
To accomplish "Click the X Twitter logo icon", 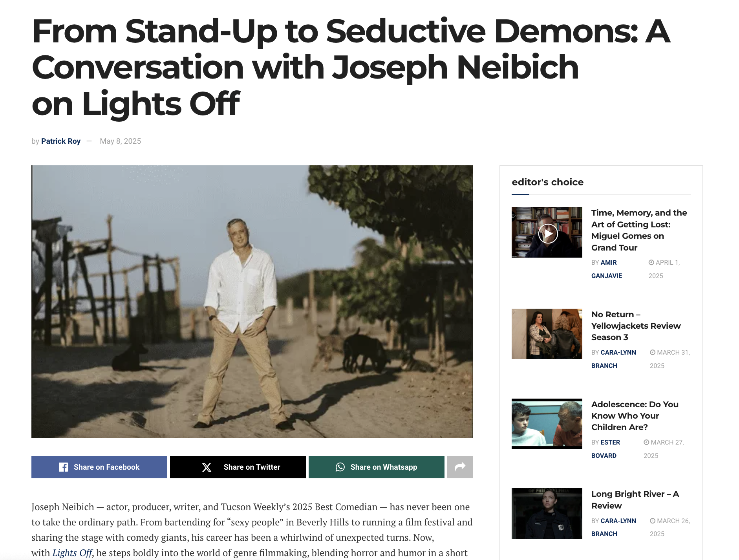I will tap(207, 467).
